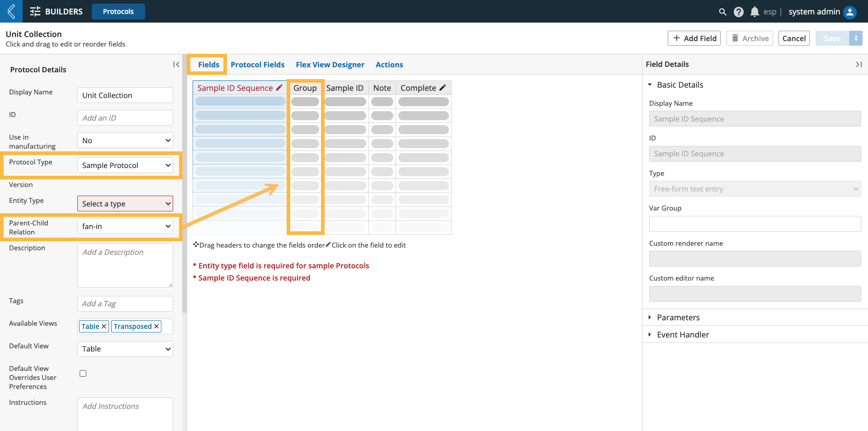Open the Protocols tab in header
868x431 pixels.
(118, 11)
